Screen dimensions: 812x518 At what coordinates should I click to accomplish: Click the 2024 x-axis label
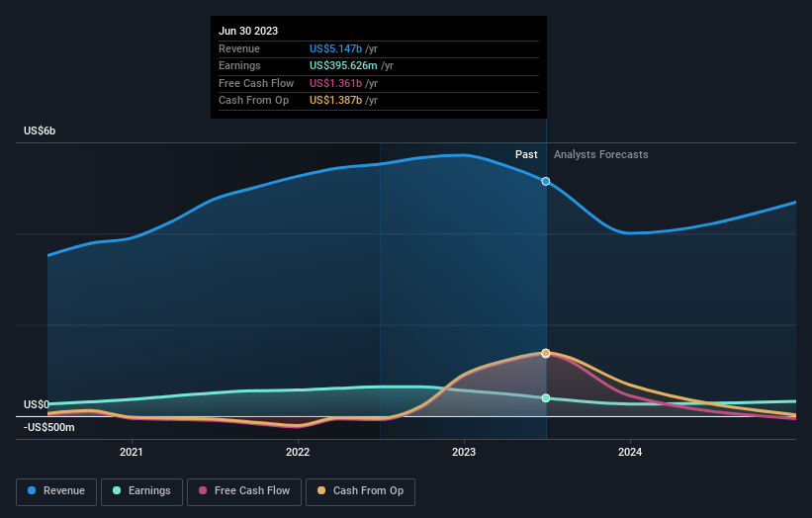630,452
